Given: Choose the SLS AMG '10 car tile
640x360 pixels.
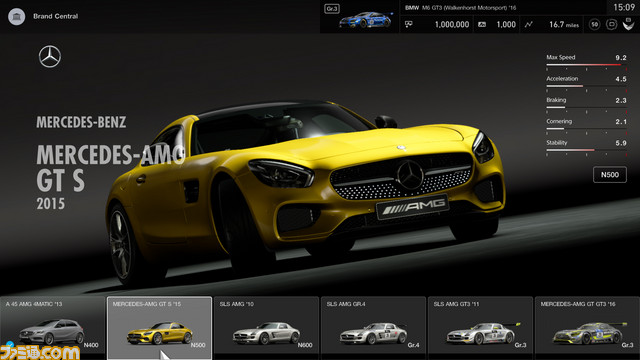Looking at the screenshot, I should pos(266,326).
